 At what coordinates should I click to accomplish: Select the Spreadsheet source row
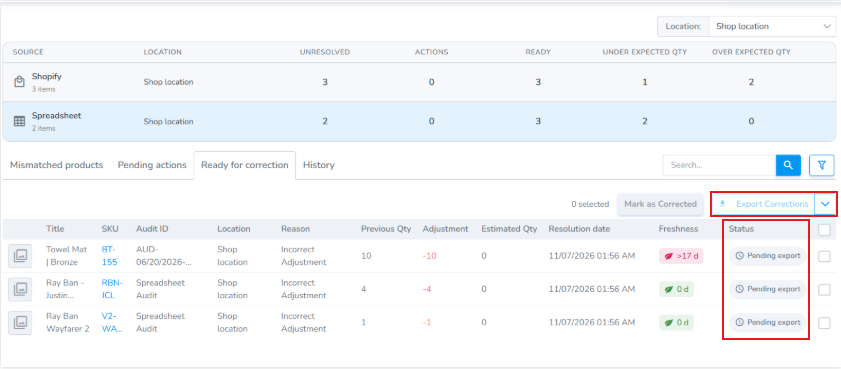coord(420,122)
